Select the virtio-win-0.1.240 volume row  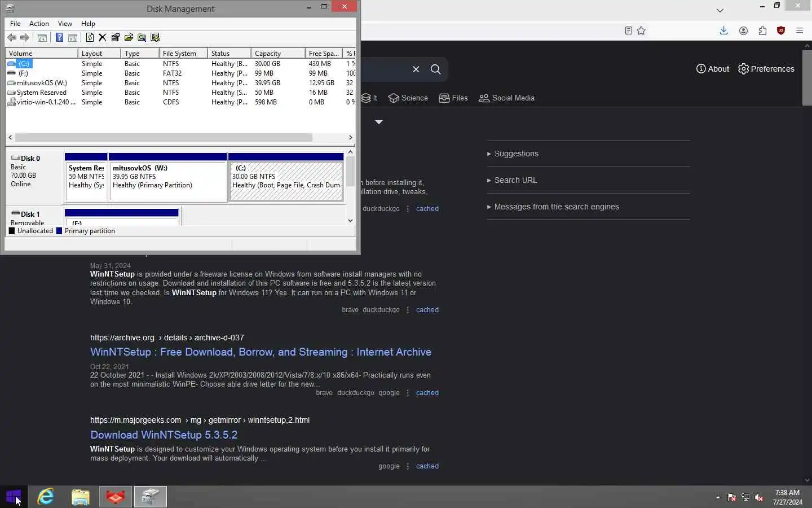click(180, 102)
